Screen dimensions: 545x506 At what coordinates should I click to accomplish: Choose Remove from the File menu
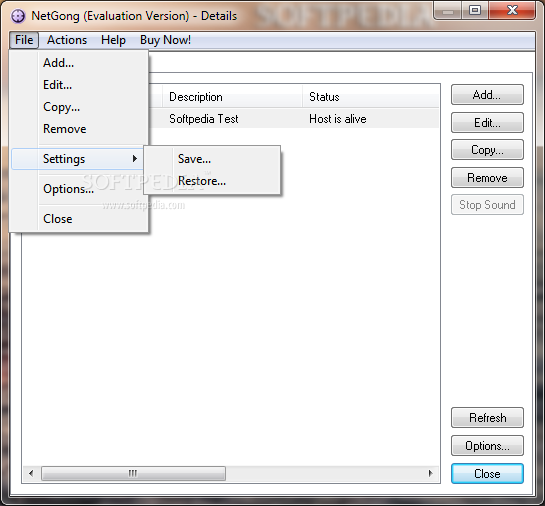(x=79, y=129)
